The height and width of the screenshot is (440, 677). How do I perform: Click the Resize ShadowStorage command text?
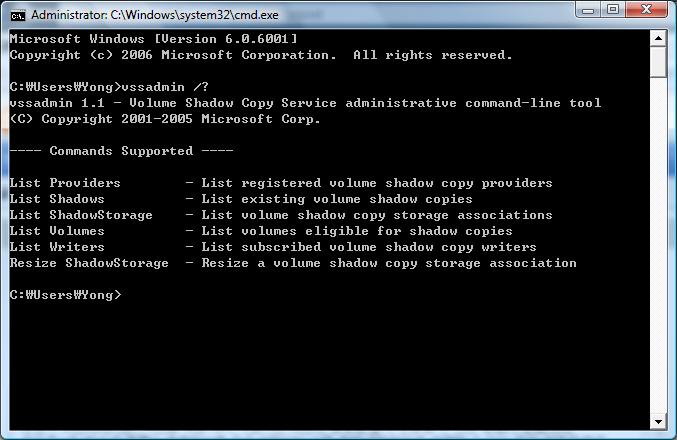89,263
